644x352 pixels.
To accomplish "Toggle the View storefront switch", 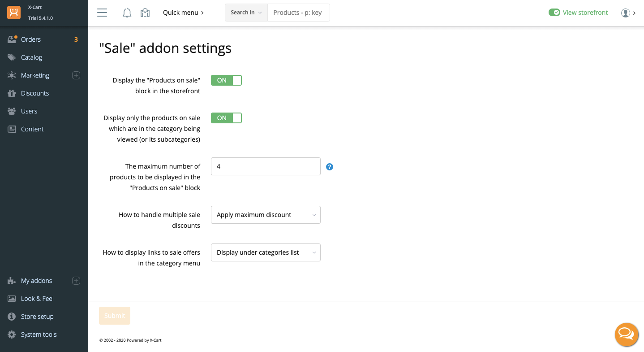I will click(x=554, y=13).
